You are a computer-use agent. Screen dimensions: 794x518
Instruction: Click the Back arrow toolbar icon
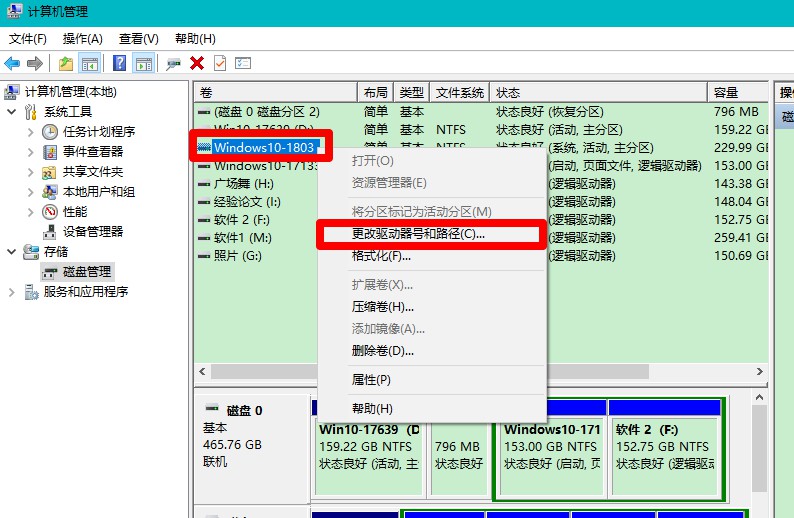click(x=13, y=63)
